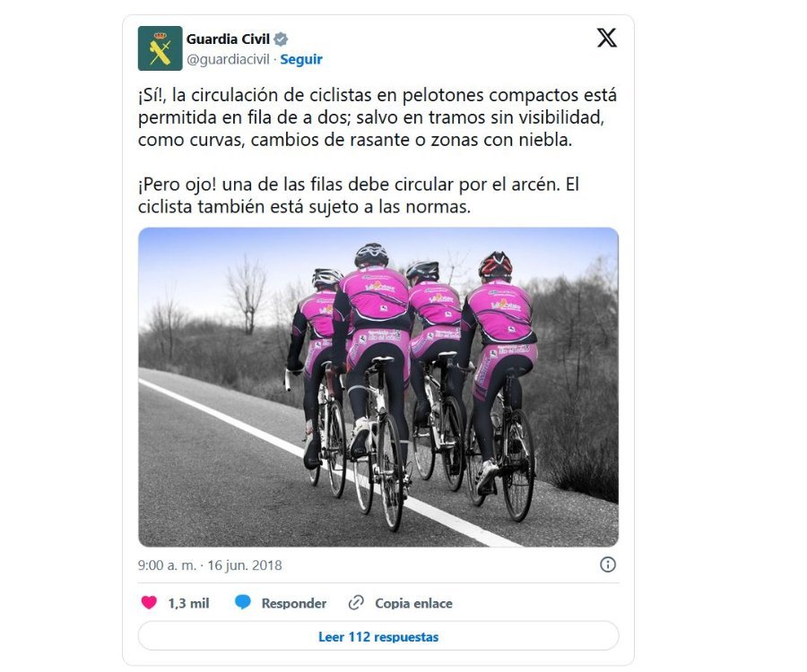
Task: Click the Guardia Civil display name
Action: click(x=228, y=39)
